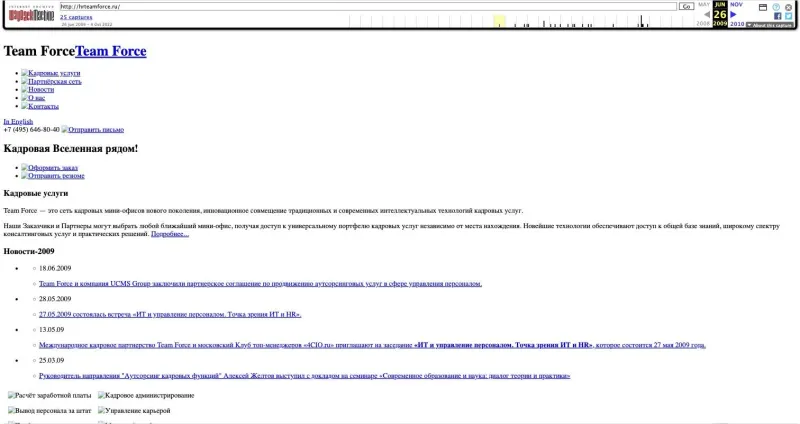Viewport: 800px width, 424px height.
Task: Open news about UCMS Group partnership
Action: coord(260,284)
